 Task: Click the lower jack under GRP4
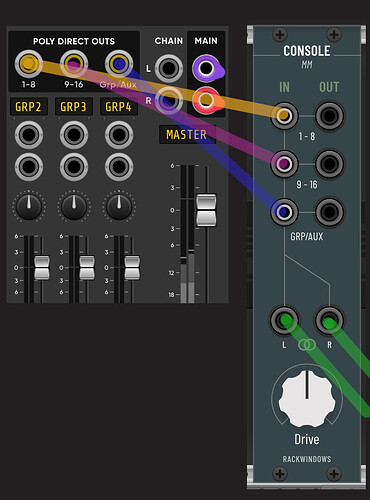[x=119, y=167]
